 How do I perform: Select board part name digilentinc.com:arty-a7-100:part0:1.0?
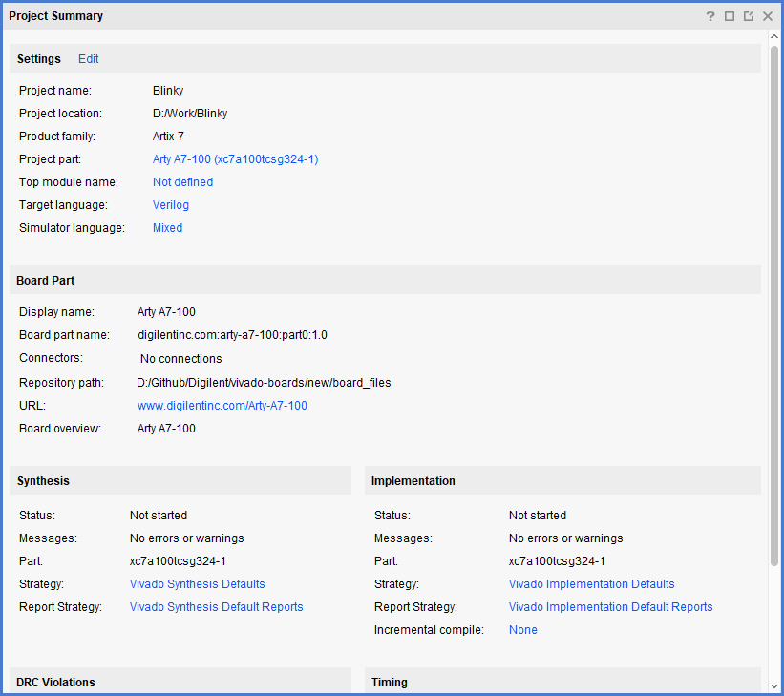[x=232, y=335]
